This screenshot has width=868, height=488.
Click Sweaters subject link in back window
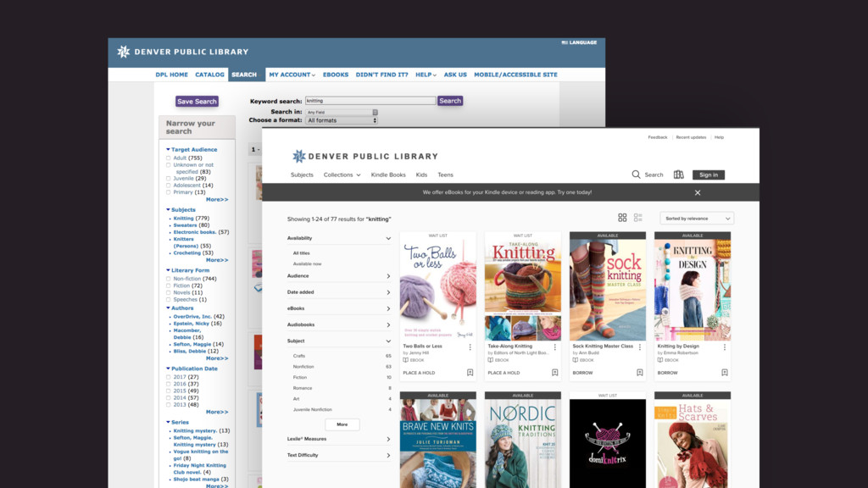pos(185,225)
